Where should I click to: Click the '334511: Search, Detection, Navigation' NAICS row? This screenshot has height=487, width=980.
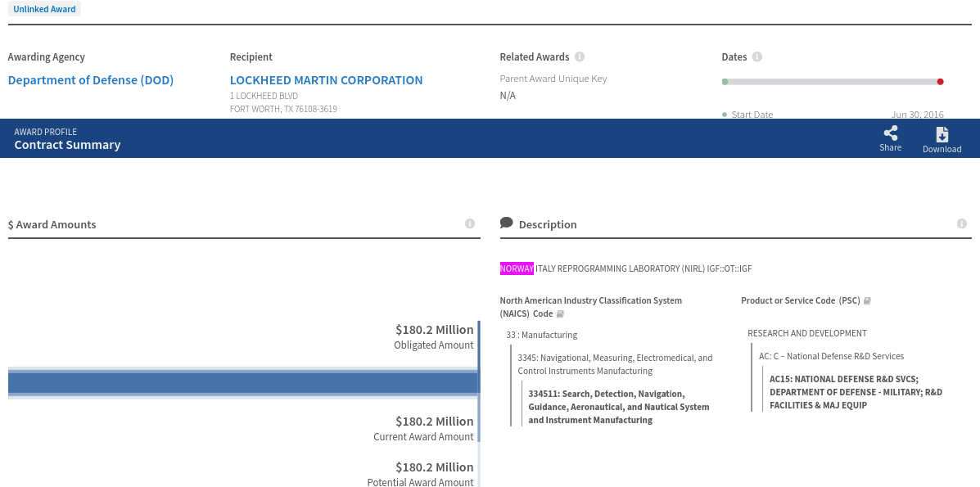(x=619, y=407)
